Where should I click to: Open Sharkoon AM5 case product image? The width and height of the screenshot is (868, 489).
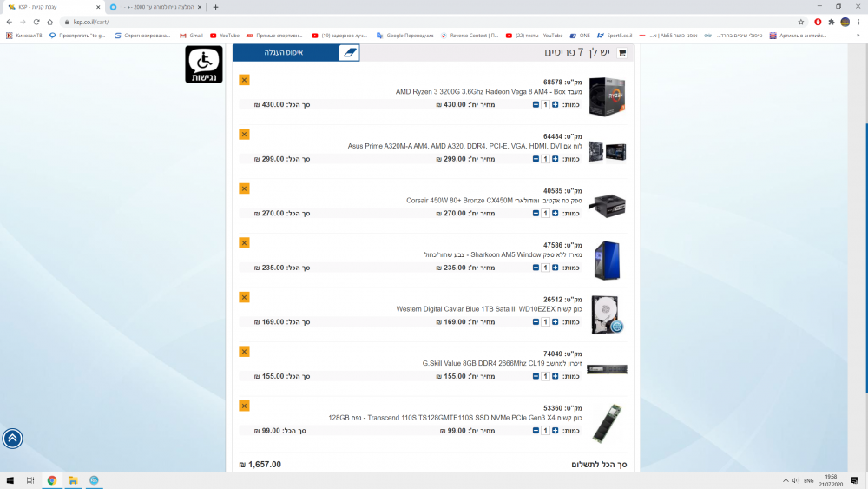tap(608, 261)
